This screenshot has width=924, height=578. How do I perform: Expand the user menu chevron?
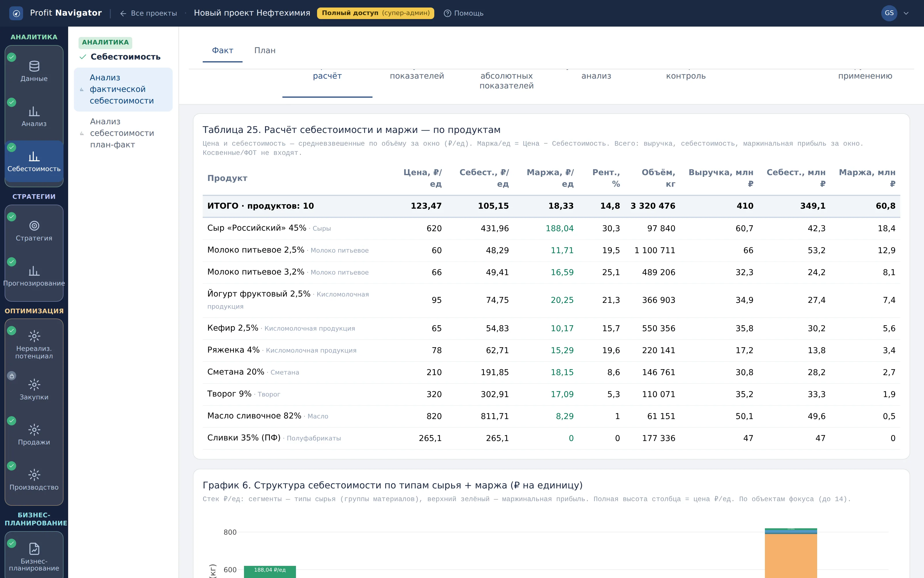[x=906, y=13]
